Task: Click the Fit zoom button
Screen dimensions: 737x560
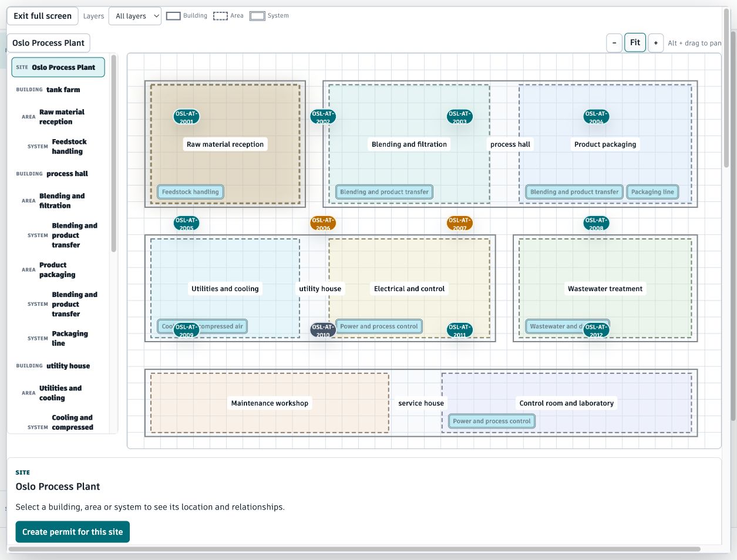Action: (x=635, y=42)
